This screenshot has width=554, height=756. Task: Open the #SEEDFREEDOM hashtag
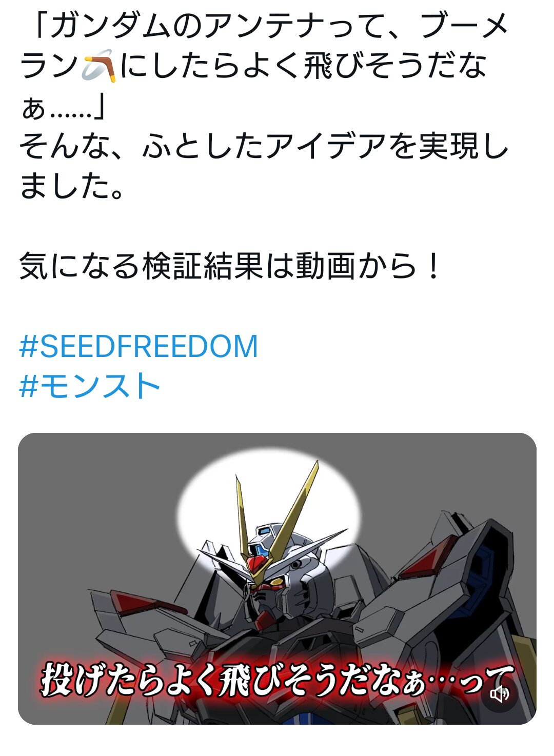138,346
